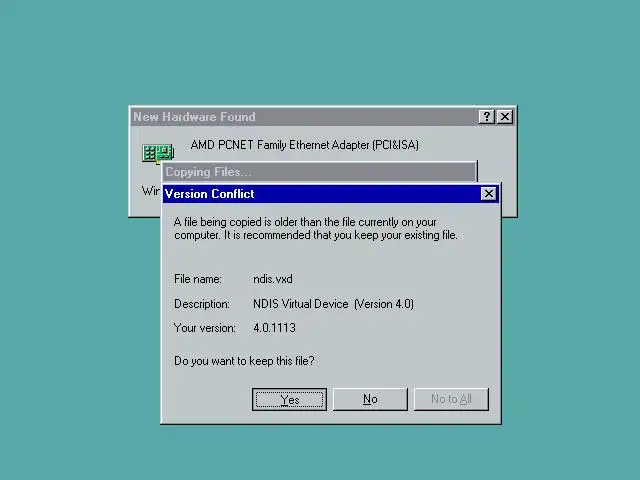Click the green network adapter card icon
This screenshot has width=640, height=480.
(158, 153)
